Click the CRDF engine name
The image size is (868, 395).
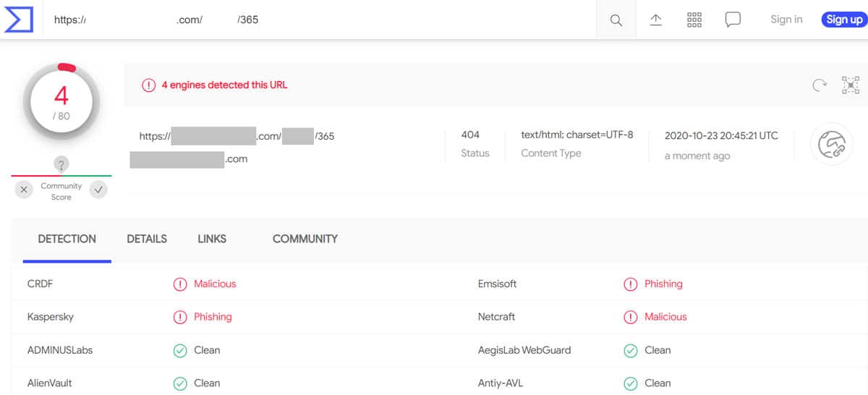[x=40, y=284]
